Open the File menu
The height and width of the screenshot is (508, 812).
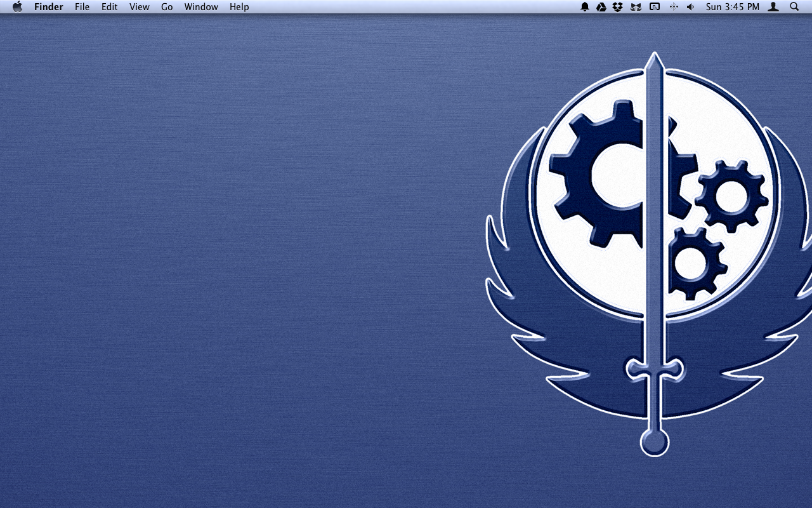tap(82, 7)
